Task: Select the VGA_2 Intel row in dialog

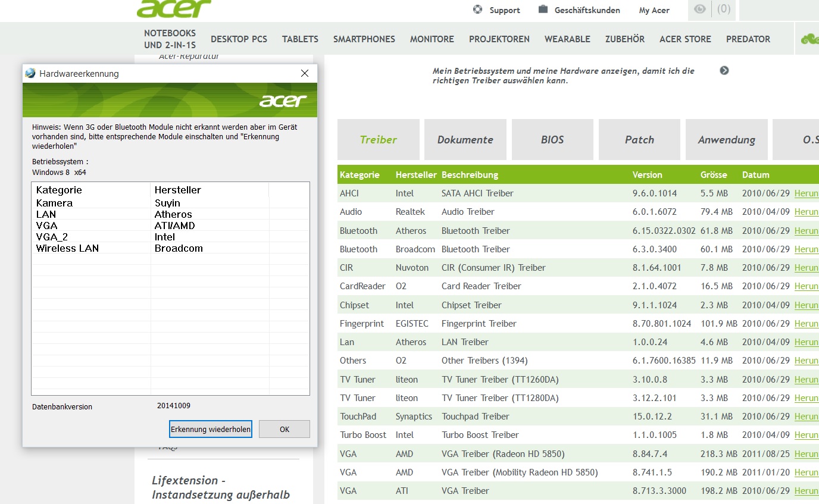Action: [x=170, y=237]
